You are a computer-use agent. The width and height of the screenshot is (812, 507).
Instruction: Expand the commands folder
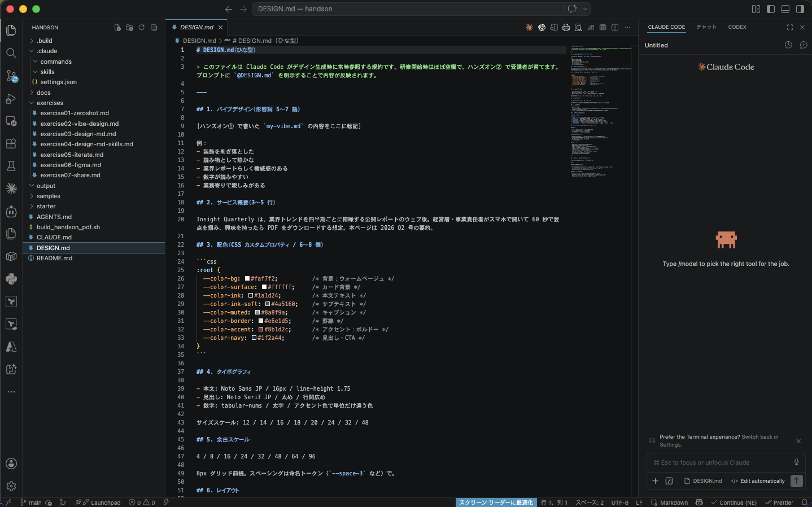[x=94, y=62]
